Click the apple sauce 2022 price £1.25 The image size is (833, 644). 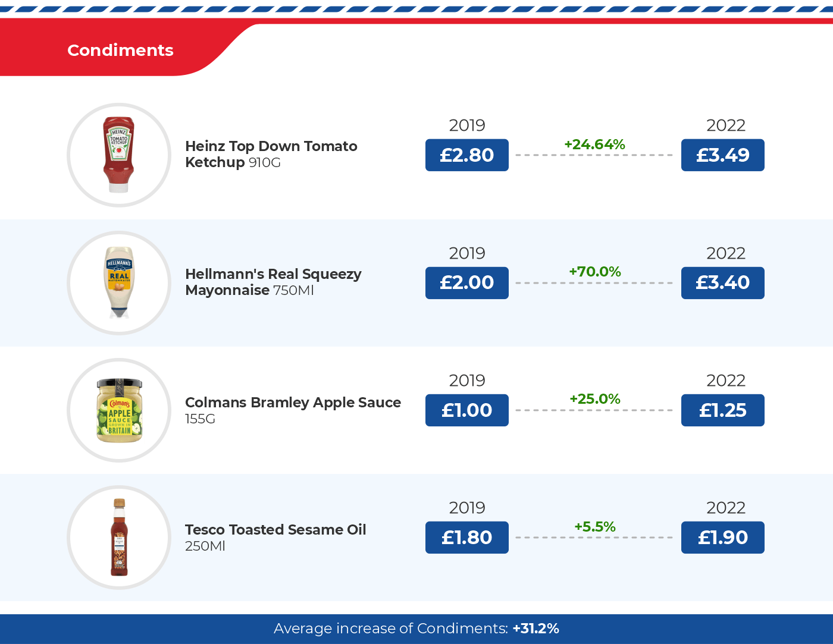pos(722,410)
